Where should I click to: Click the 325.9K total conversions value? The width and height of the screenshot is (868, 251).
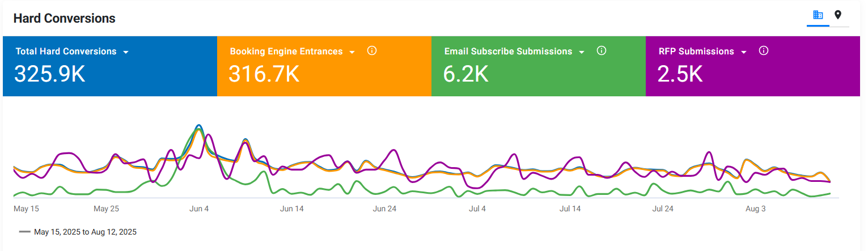point(49,74)
